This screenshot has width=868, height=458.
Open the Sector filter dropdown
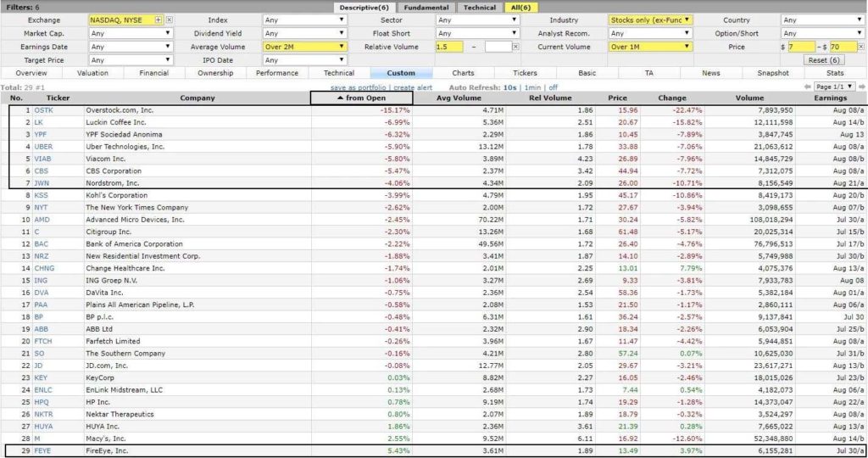(x=478, y=20)
